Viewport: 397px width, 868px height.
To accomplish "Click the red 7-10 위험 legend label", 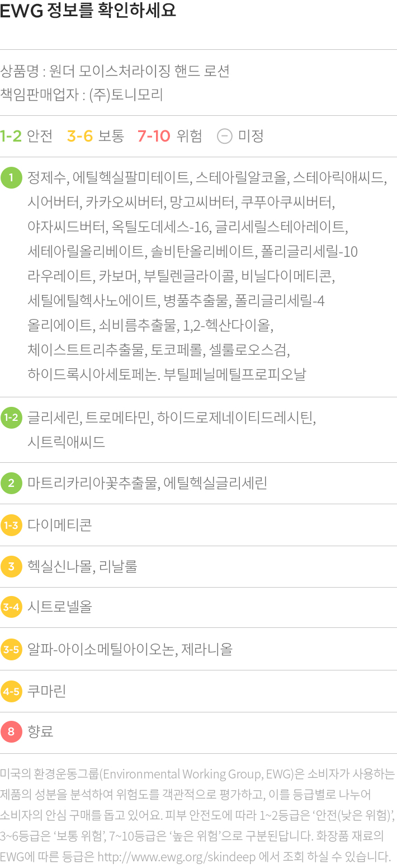I will tap(169, 136).
